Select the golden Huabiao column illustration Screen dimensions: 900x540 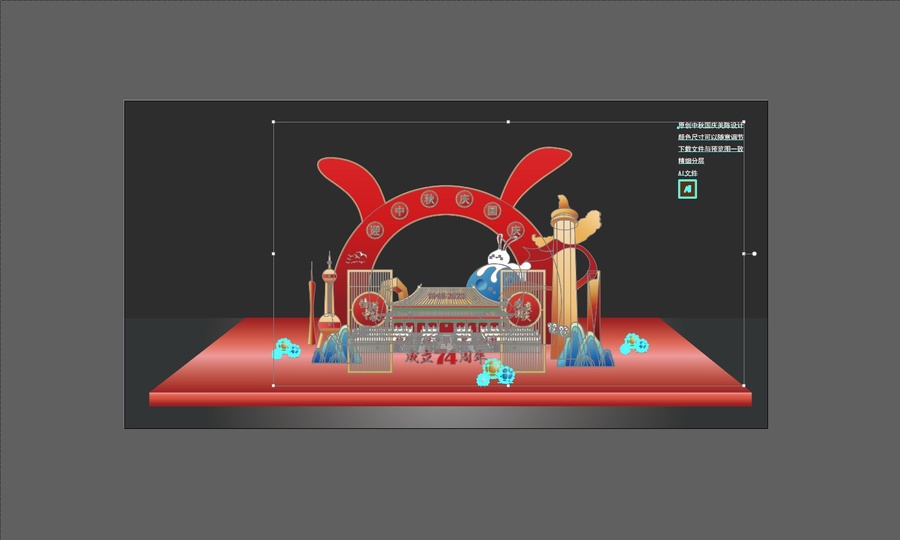[x=565, y=275]
